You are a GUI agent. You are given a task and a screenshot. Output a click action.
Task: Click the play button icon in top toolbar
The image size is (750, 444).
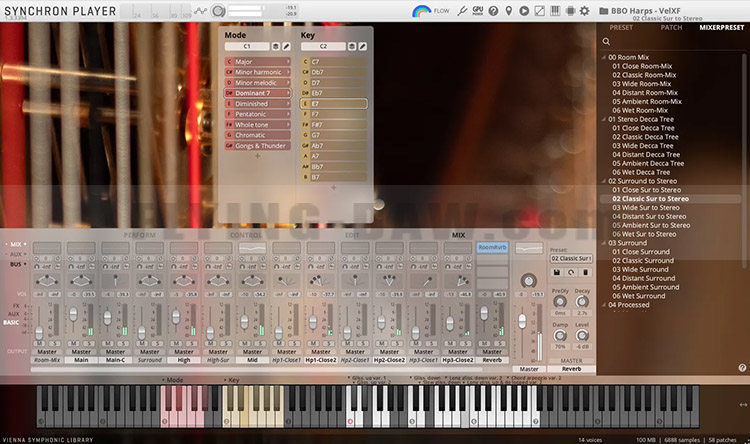coord(524,11)
